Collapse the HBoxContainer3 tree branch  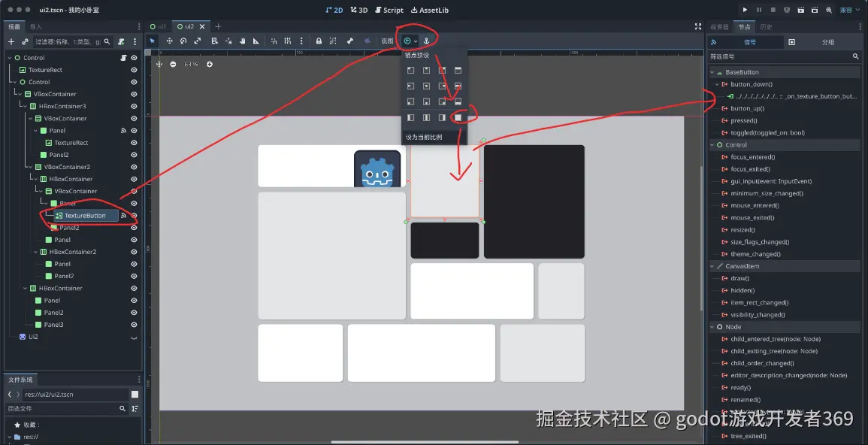point(25,106)
